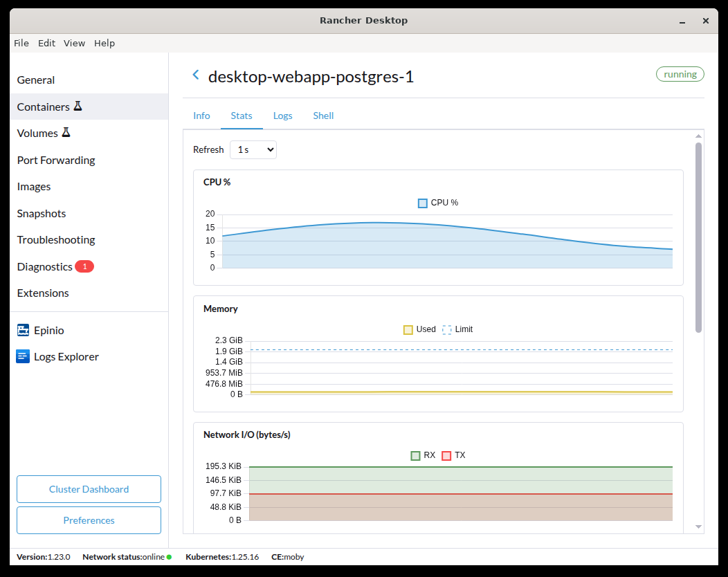Toggle the CPU % legend box
Screen dimensions: 728x577
[423, 203]
